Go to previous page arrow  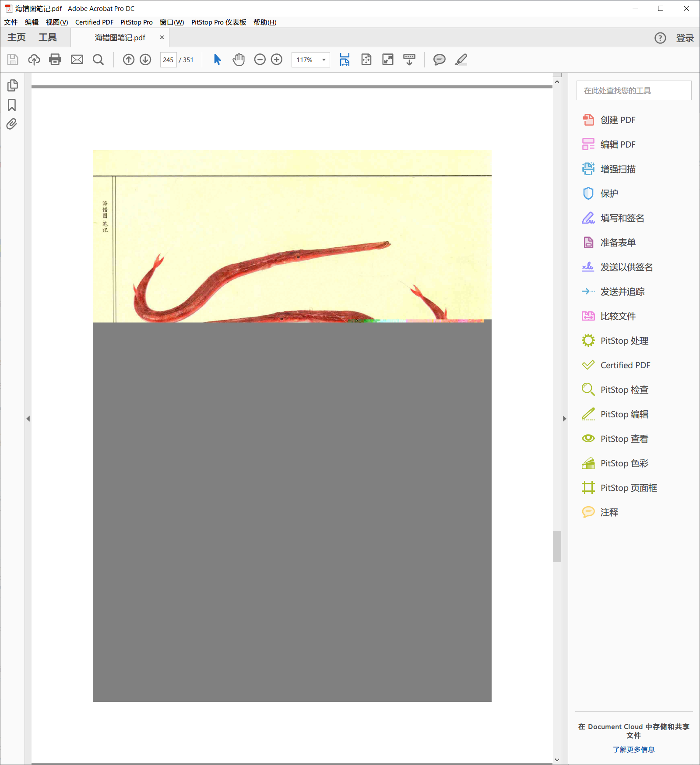click(128, 60)
